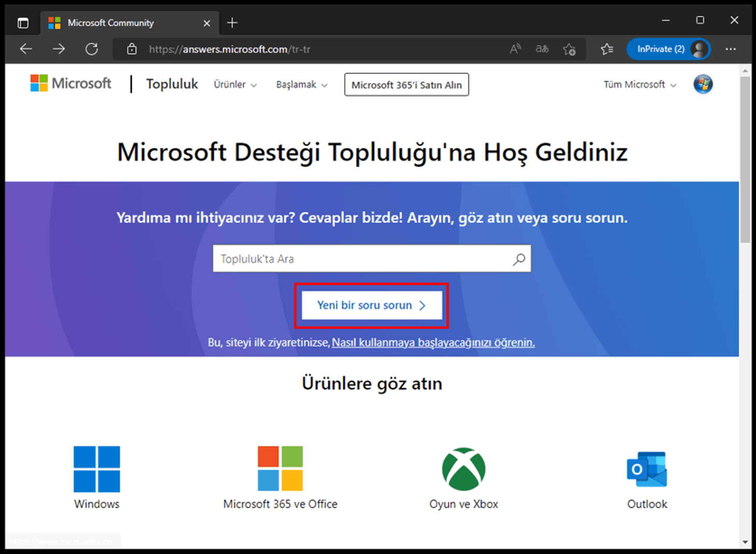Click the address bar URL
Image resolution: width=756 pixels, height=554 pixels.
point(230,49)
